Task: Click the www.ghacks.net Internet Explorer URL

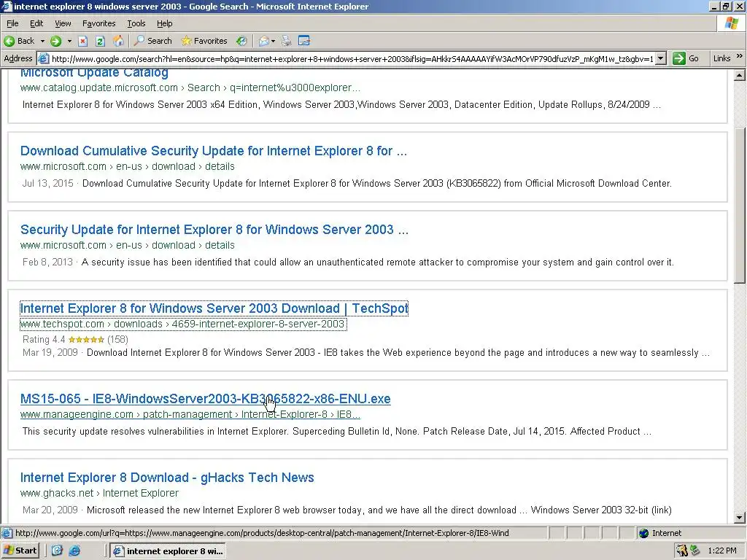Action: click(99, 494)
